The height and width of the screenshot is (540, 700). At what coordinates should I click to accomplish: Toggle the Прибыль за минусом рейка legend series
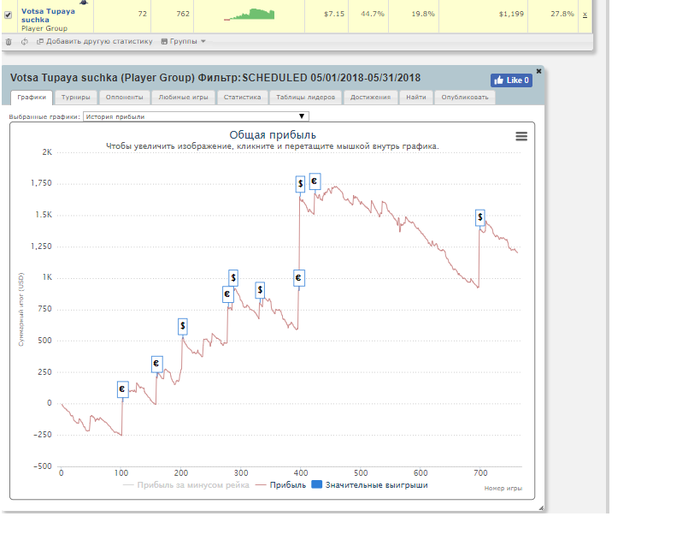tap(186, 485)
